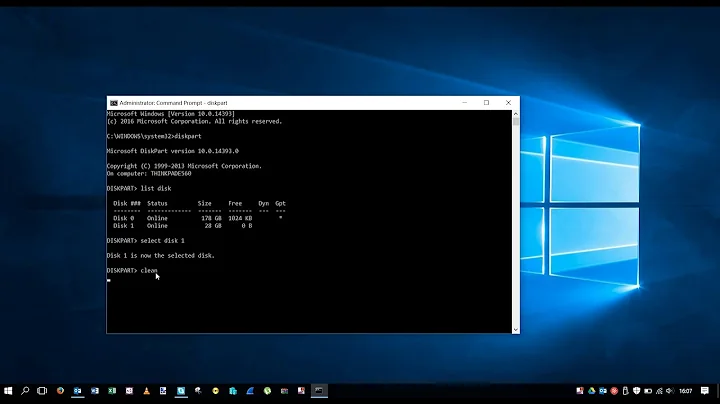Click the 'Disk 1' row showing 28 GB
720x404 pixels.
[x=183, y=226]
